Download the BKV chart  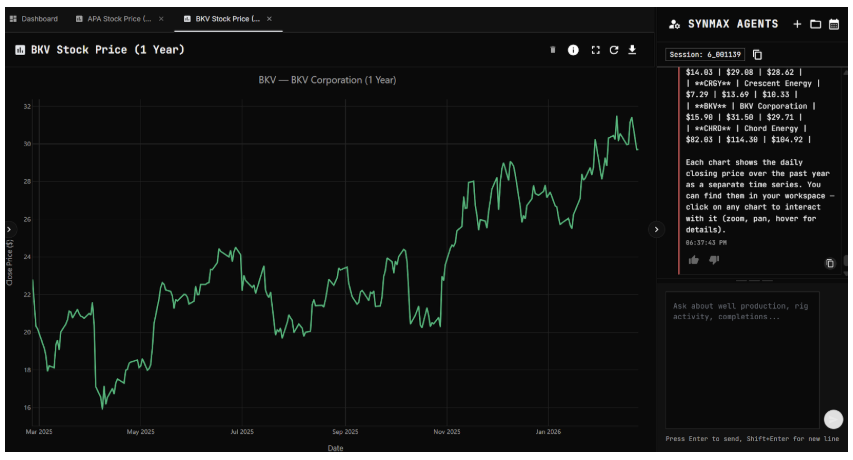(x=632, y=50)
